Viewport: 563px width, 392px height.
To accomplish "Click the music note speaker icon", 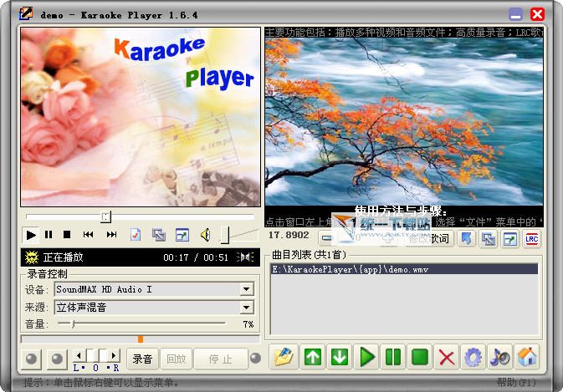I will tap(500, 358).
